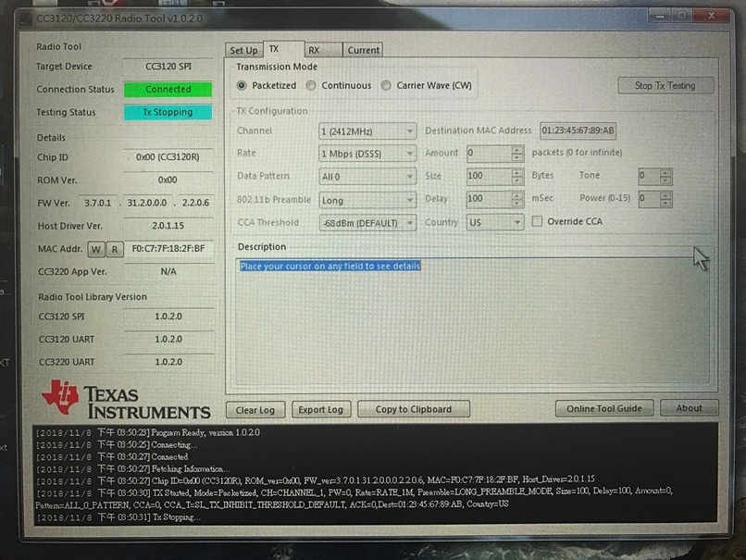Open the Data Pattern dropdown

[367, 177]
